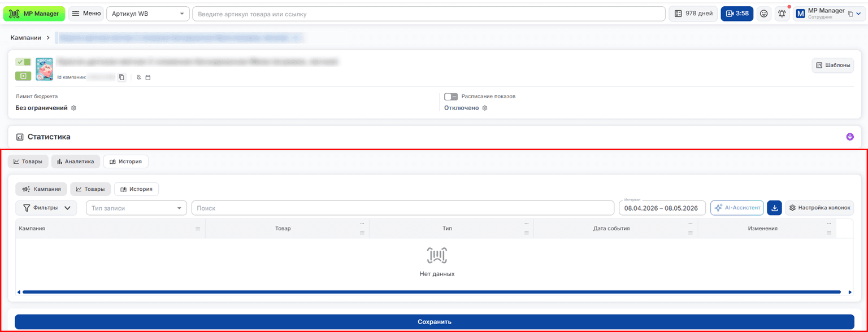868x332 pixels.
Task: Copy the campaign Id with the copy icon
Action: [121, 77]
